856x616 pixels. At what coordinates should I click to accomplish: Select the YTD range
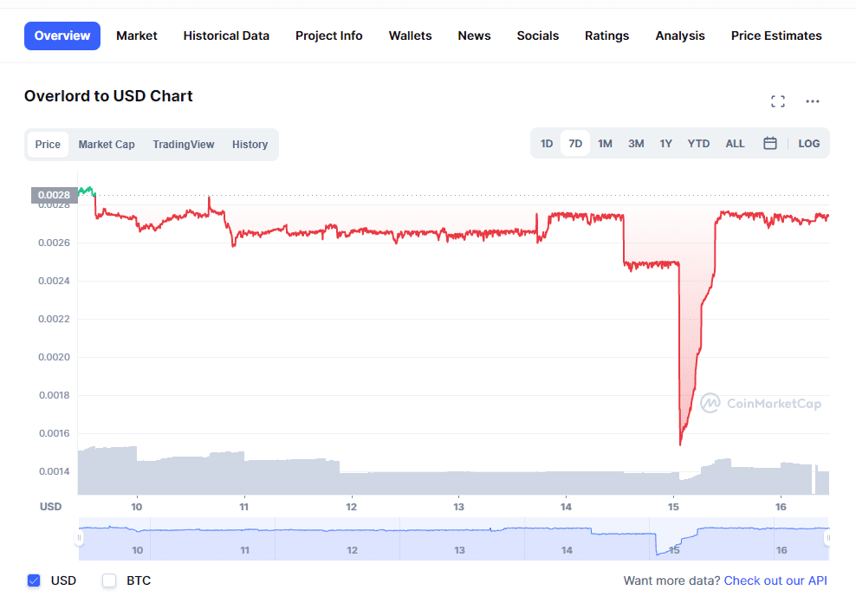coord(697,143)
